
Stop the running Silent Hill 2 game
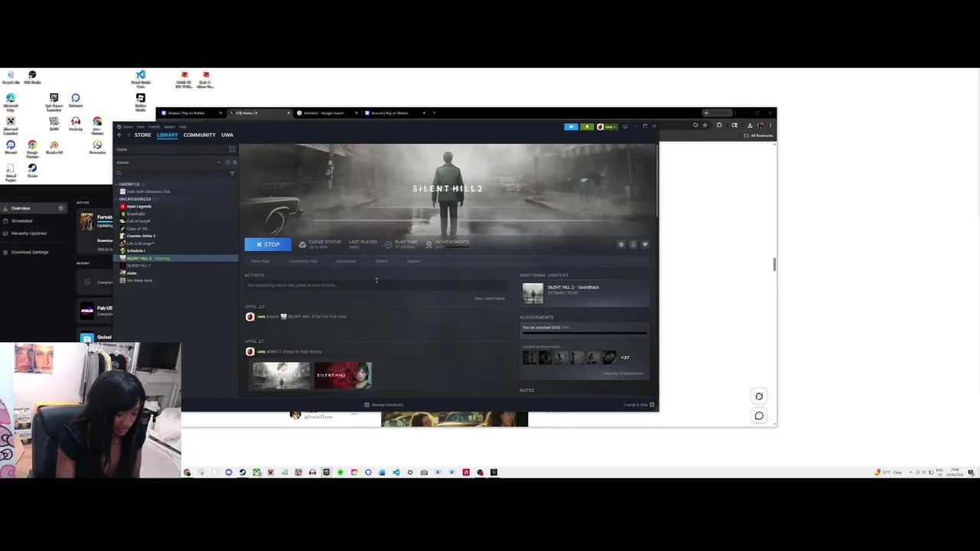pos(268,244)
